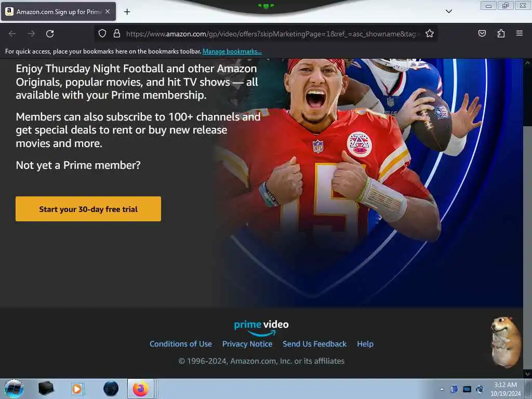The height and width of the screenshot is (399, 532).
Task: Open the Help link in footer
Action: pos(365,344)
